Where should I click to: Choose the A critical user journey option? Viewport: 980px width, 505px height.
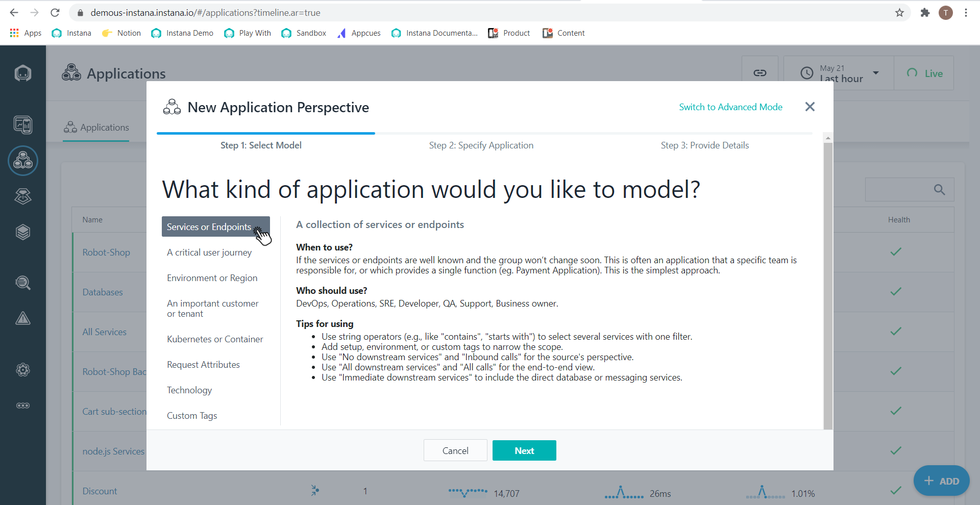click(x=209, y=252)
